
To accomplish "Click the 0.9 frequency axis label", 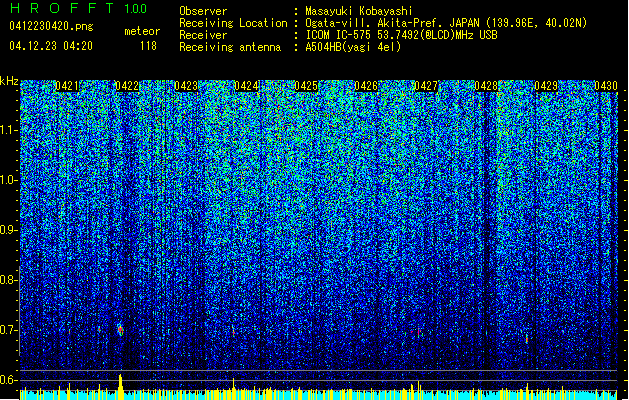I will point(9,230).
